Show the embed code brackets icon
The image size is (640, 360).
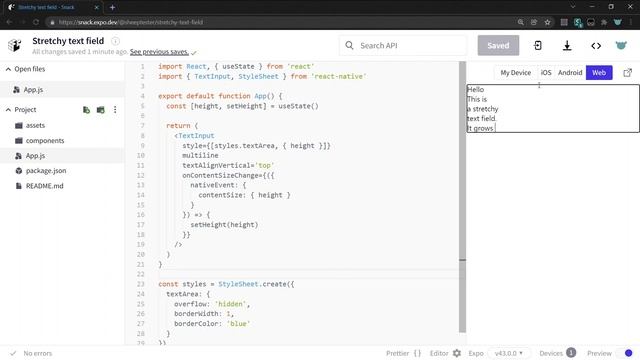point(596,46)
